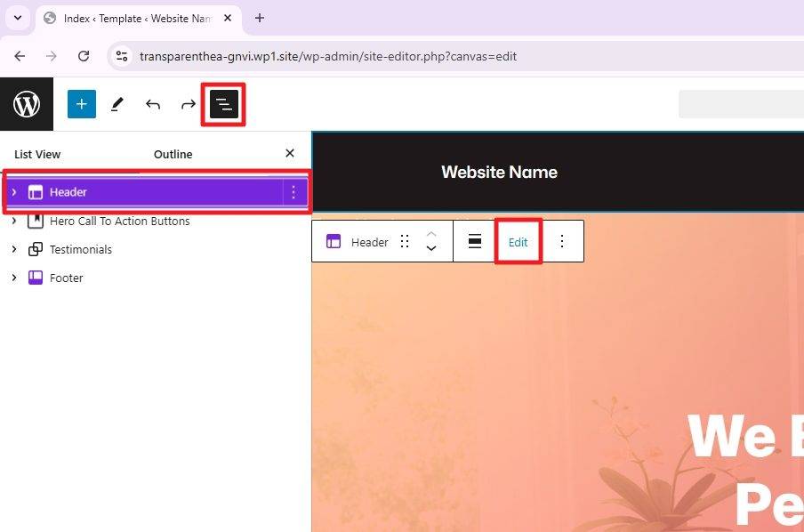
Task: Close the List View panel
Action: [289, 153]
